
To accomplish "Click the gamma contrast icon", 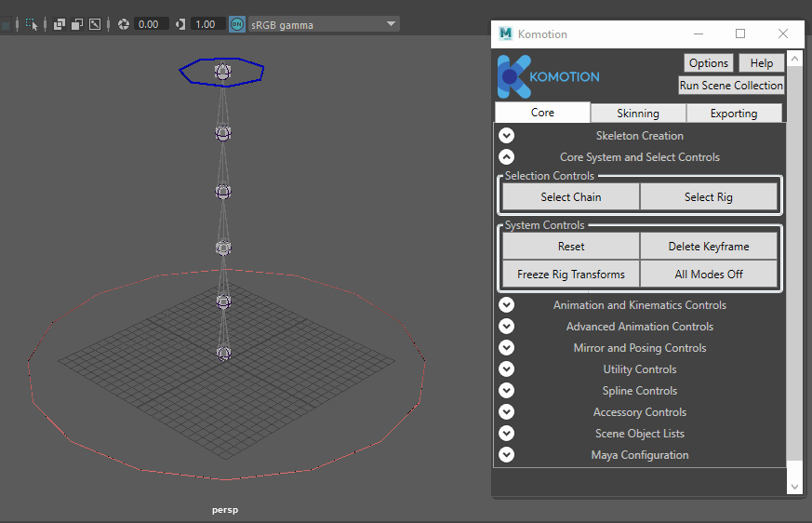I will [x=180, y=24].
